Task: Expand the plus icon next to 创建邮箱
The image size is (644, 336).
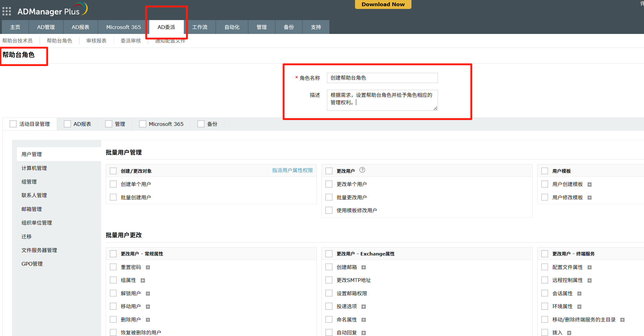Action: pyautogui.click(x=364, y=267)
